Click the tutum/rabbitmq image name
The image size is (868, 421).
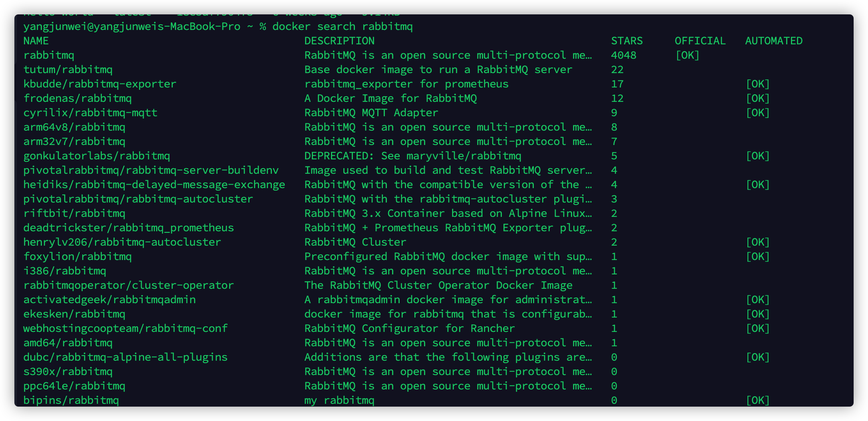coord(68,70)
